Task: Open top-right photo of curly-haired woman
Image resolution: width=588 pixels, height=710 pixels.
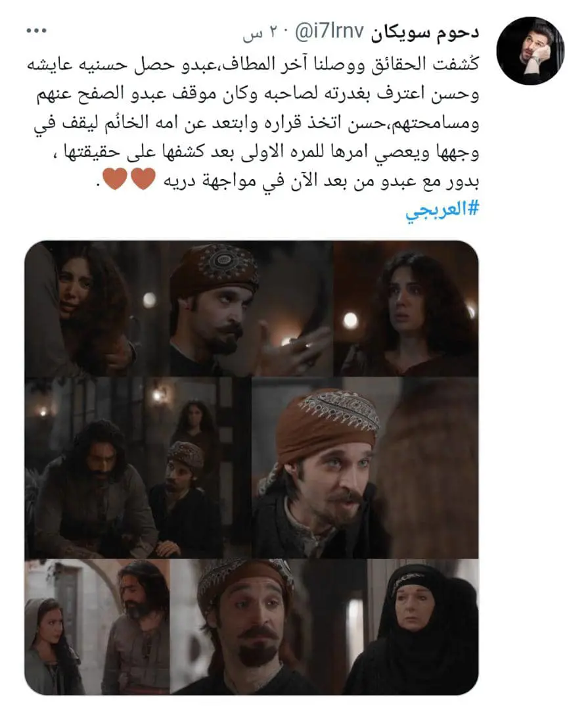Action: click(x=406, y=308)
